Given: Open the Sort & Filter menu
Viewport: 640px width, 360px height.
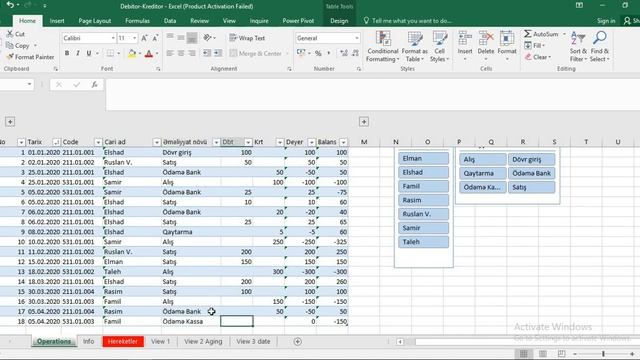Looking at the screenshot, I should 578,47.
